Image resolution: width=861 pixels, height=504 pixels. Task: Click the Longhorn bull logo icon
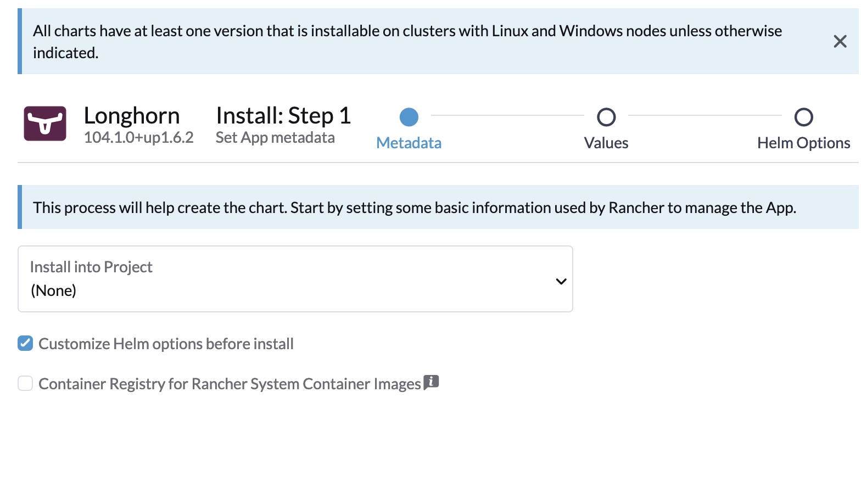pos(45,124)
